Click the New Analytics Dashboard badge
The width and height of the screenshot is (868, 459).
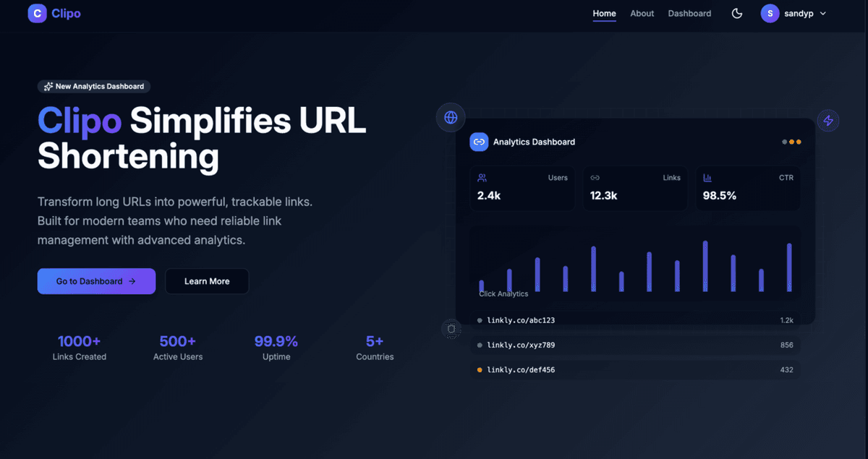(94, 86)
